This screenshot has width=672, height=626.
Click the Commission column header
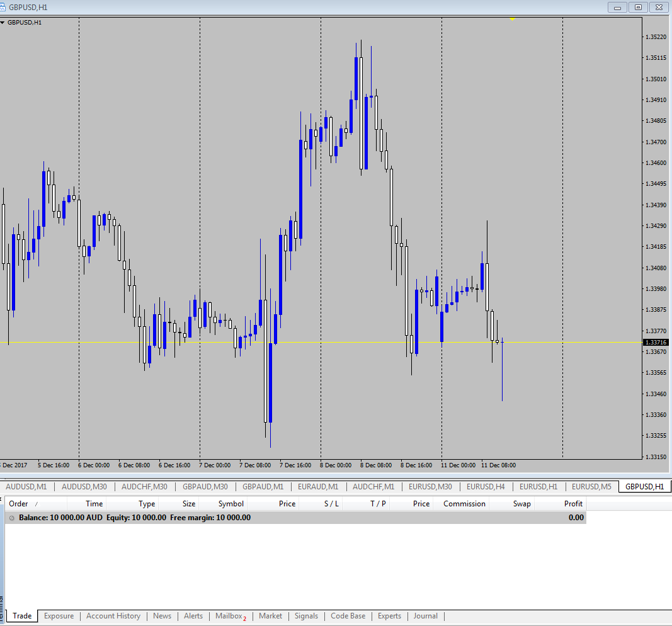pos(464,504)
